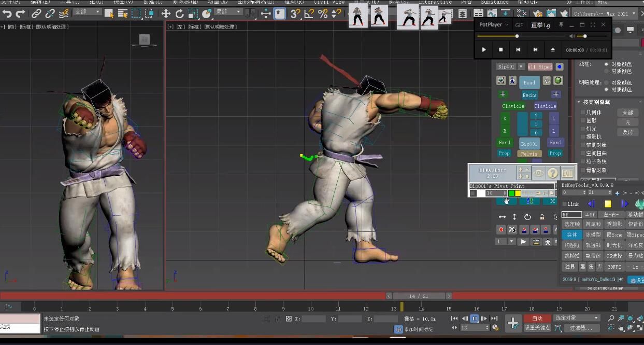Select 线框 对象颜色 radio button
This screenshot has height=345, width=644.
(x=607, y=64)
